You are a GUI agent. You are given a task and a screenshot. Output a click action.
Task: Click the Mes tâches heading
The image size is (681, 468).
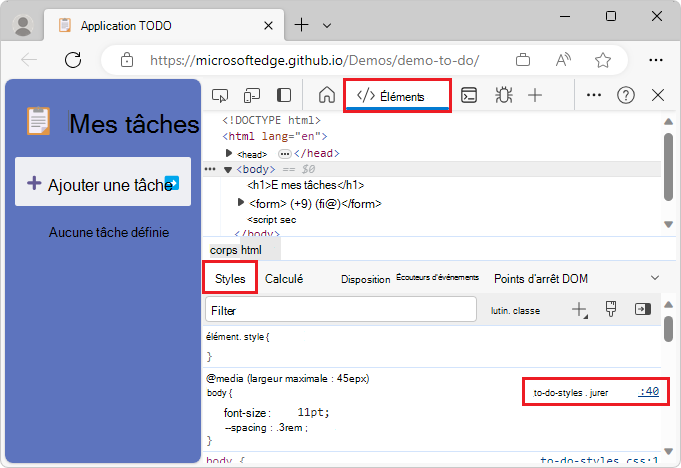click(134, 124)
